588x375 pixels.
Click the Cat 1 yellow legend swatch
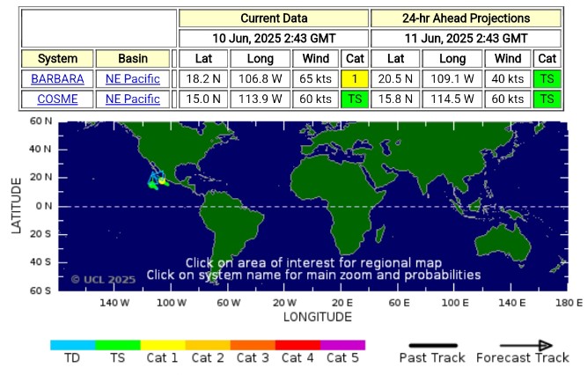[163, 345]
